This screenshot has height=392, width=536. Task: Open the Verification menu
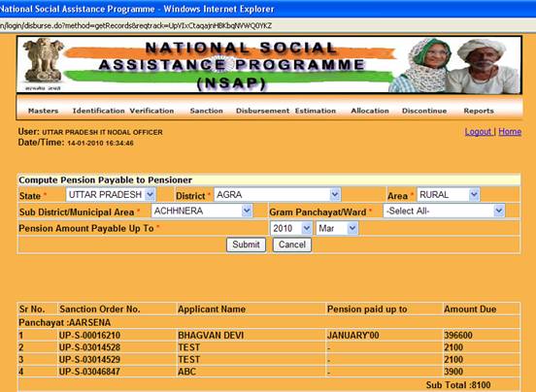click(x=151, y=111)
